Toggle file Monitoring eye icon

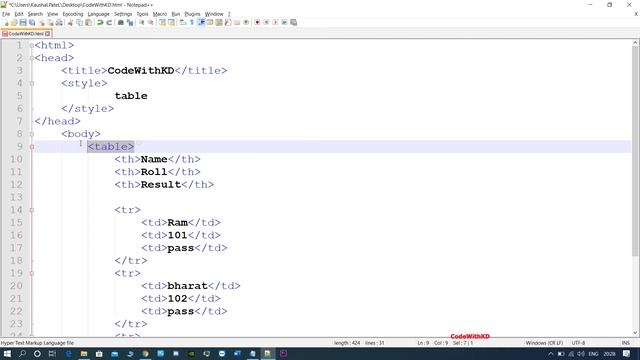[246, 22]
